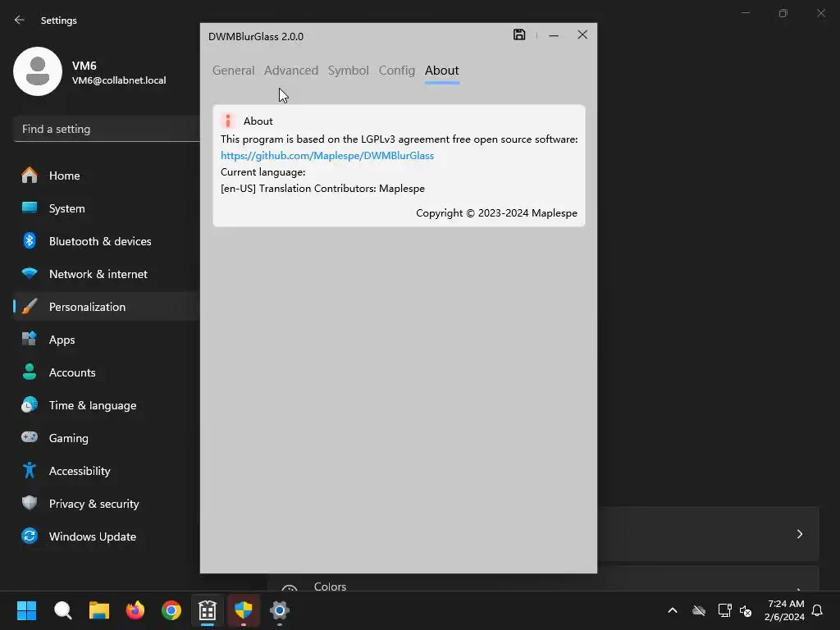Select the About tab

pyautogui.click(x=442, y=71)
